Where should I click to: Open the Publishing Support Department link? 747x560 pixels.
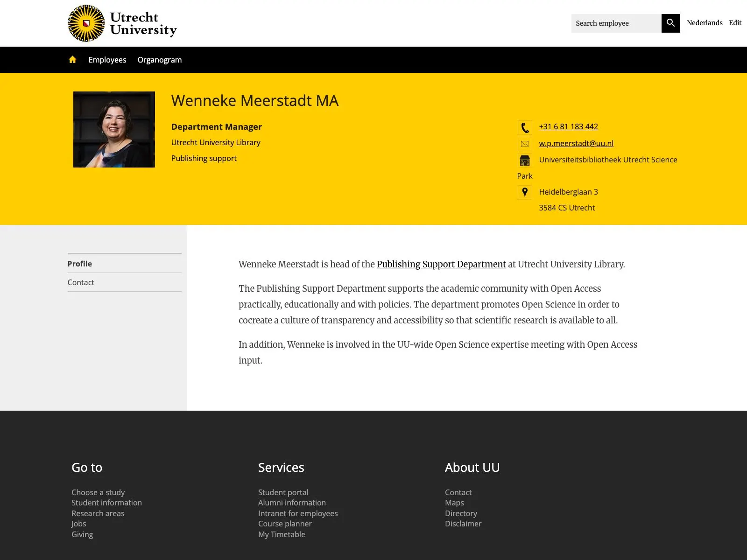click(x=441, y=264)
